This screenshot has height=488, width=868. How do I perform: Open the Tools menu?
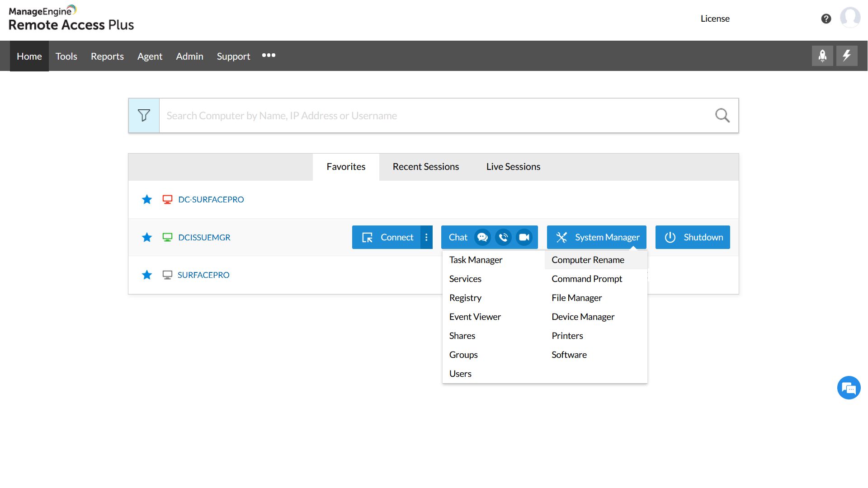66,56
